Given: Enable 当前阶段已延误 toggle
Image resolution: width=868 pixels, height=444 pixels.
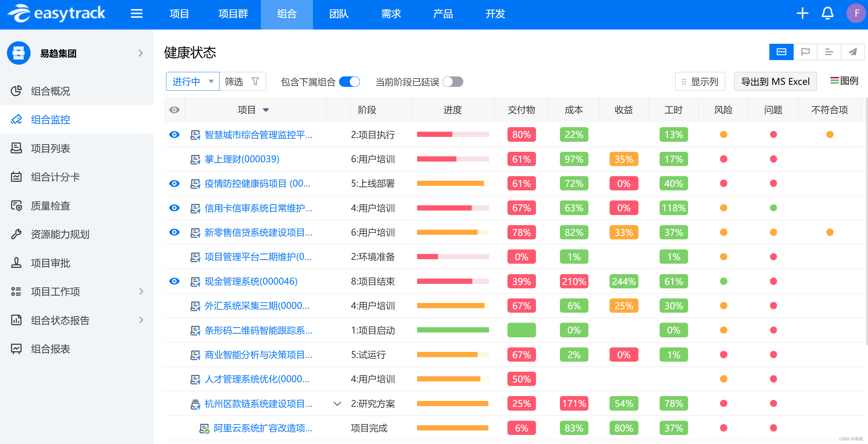Looking at the screenshot, I should 453,82.
